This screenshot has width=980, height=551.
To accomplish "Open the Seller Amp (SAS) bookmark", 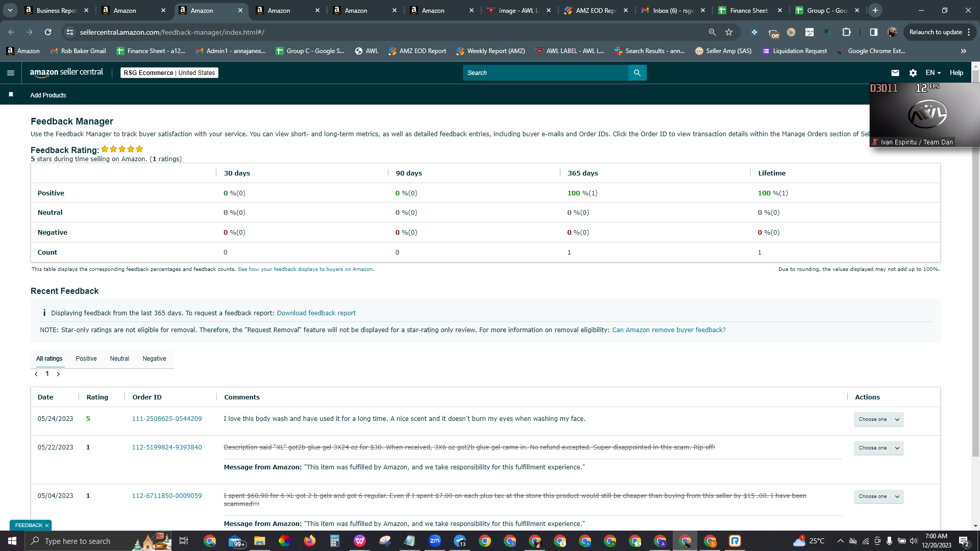I will (723, 51).
